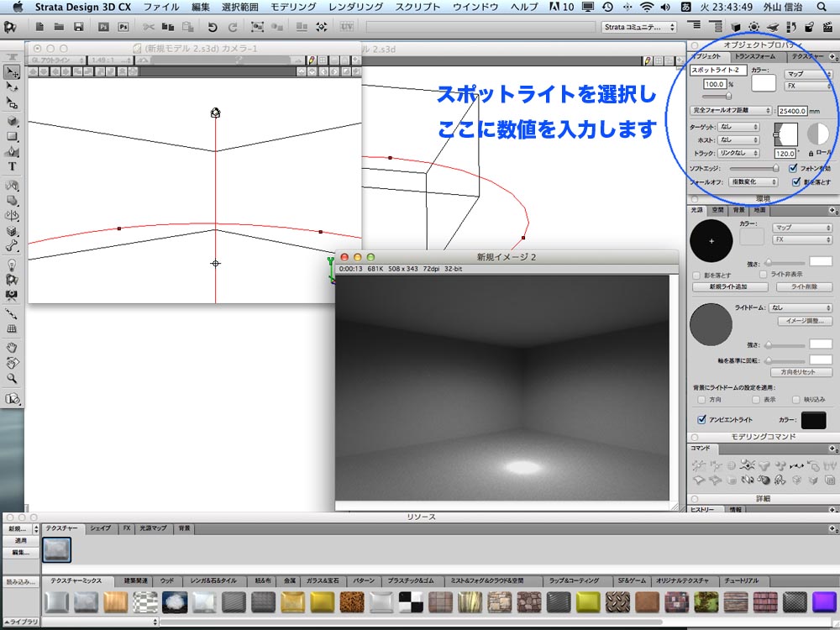This screenshot has width=840, height=630.
Task: Group objects using the group icon
Action: click(x=257, y=27)
